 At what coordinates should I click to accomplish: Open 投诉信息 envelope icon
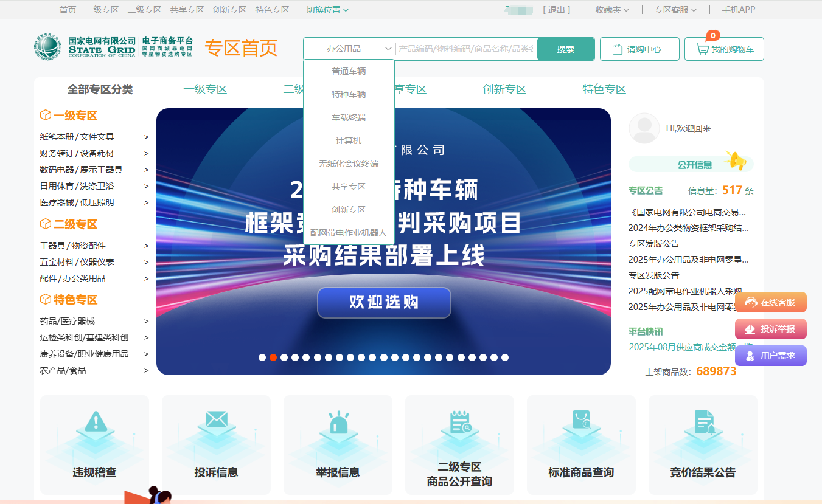point(216,419)
